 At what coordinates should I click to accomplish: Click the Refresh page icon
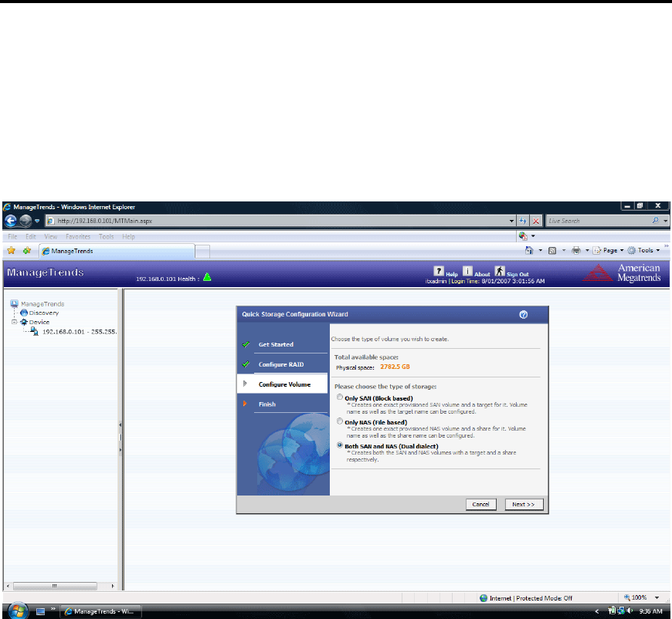pos(523,221)
